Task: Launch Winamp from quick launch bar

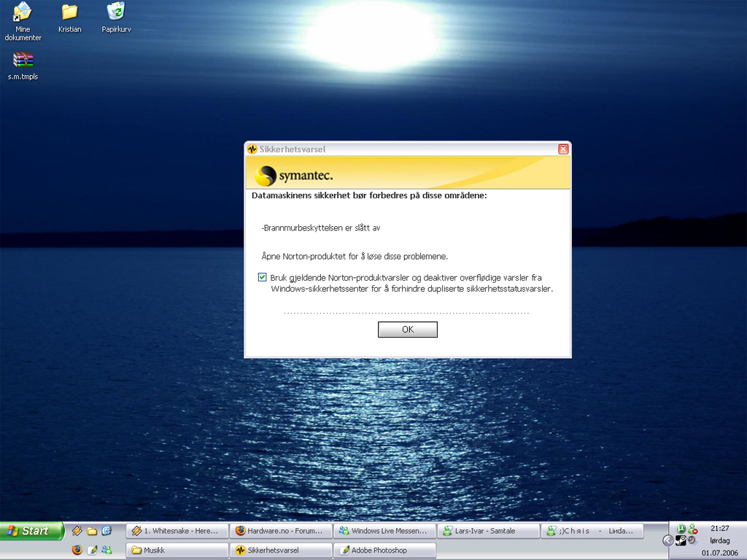Action: 77,531
